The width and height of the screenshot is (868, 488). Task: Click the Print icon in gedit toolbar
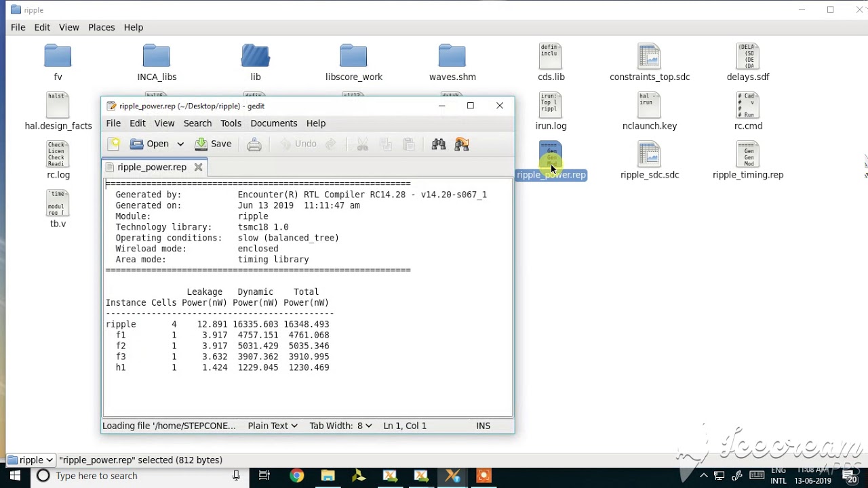pos(254,144)
